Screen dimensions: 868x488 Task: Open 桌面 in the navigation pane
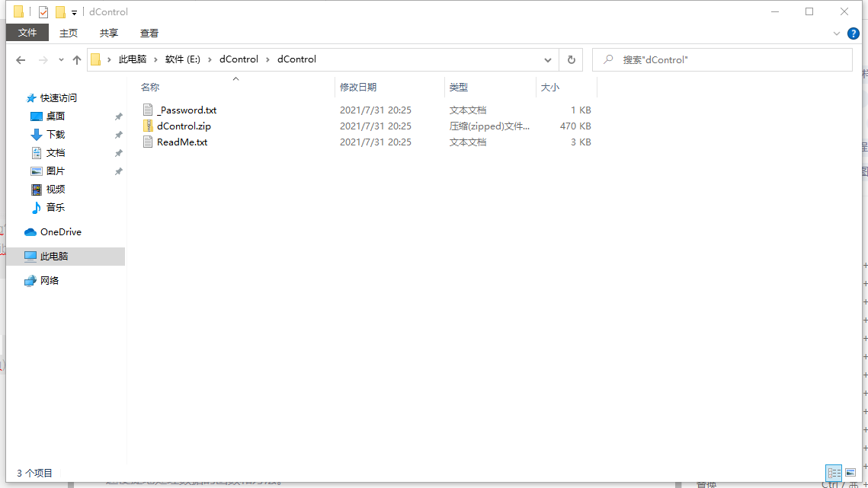tap(56, 116)
